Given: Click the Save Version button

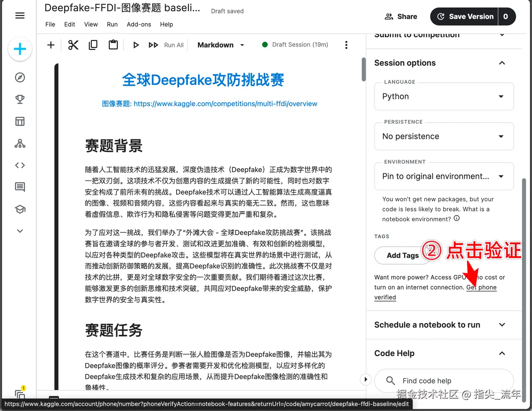Looking at the screenshot, I should tap(464, 17).
